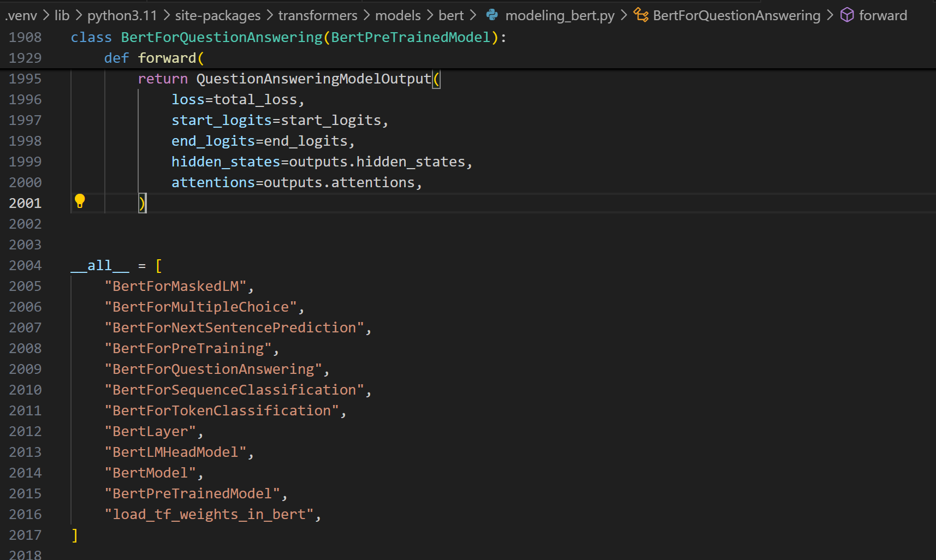Image resolution: width=936 pixels, height=560 pixels.
Task: Open the forward breadcrumb dropdown
Action: tap(882, 15)
